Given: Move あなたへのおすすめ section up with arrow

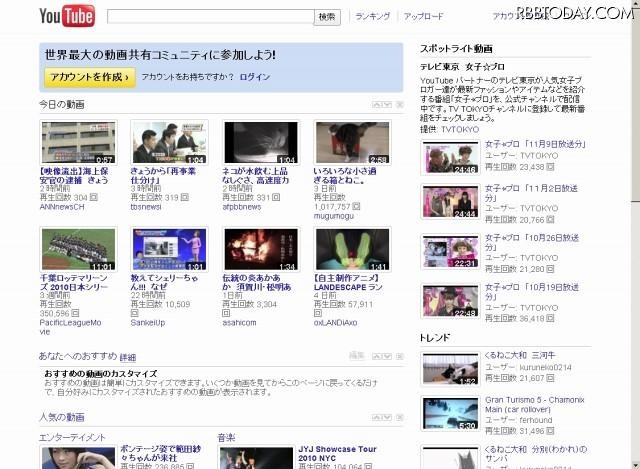Looking at the screenshot, I should (376, 357).
